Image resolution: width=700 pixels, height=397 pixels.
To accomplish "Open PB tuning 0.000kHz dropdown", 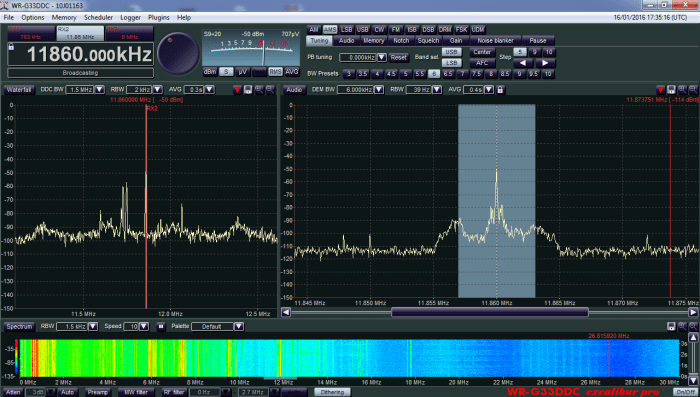I will (x=382, y=57).
